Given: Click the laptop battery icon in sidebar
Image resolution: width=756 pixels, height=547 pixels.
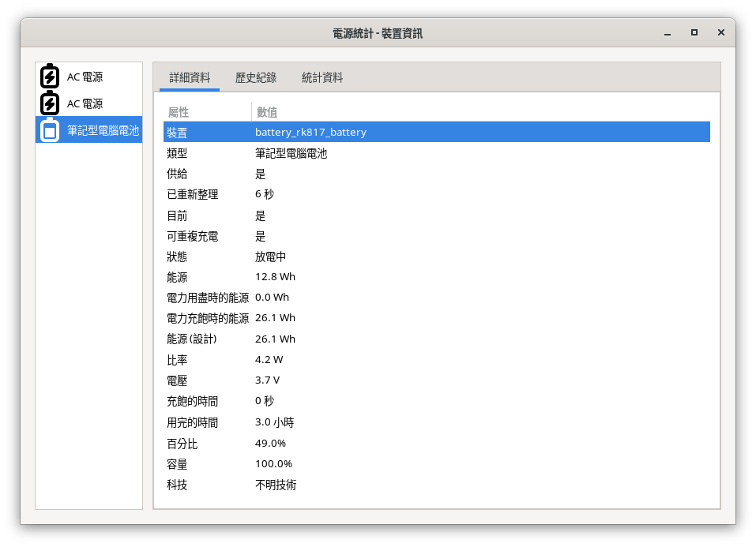Looking at the screenshot, I should (50, 130).
